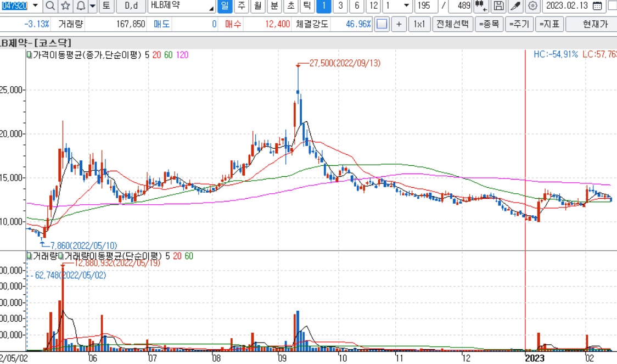Click the HC:-54.91% readout
The width and height of the screenshot is (617, 364).
556,54
